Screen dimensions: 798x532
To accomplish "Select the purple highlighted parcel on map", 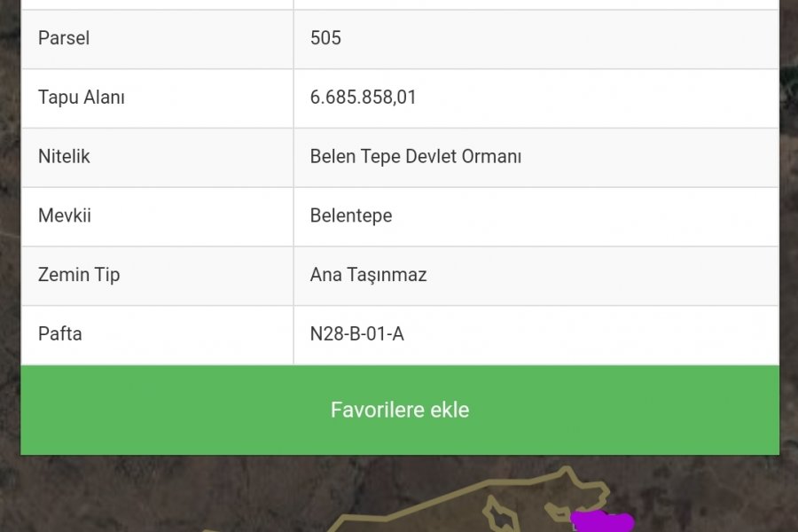I will (603, 522).
